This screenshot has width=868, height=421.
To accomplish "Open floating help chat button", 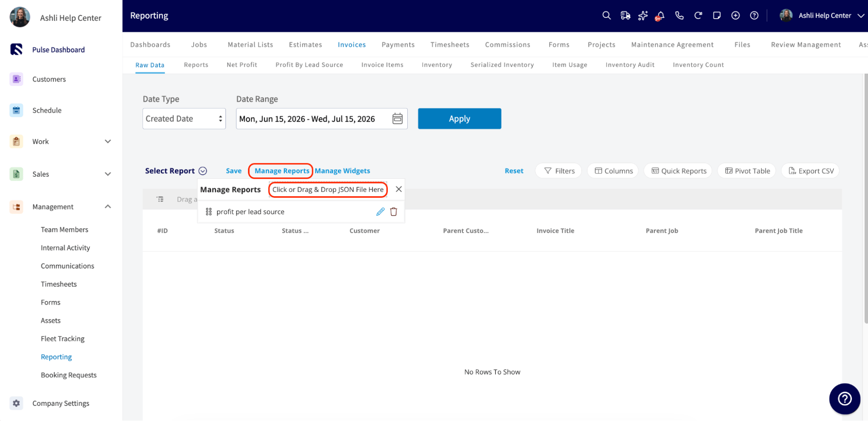I will click(845, 399).
